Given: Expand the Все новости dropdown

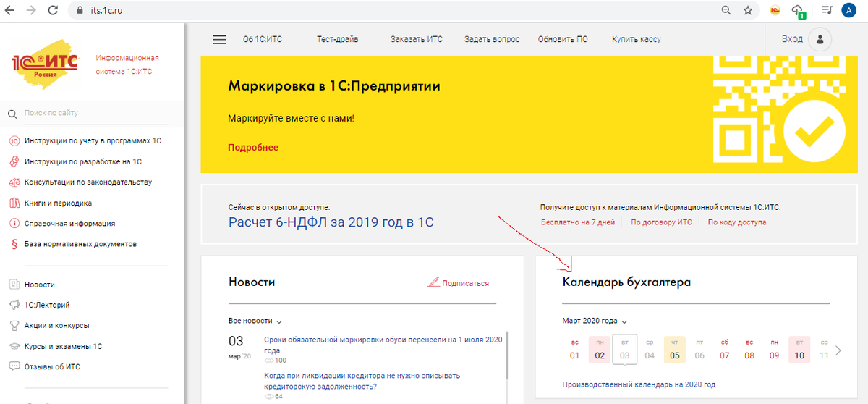Looking at the screenshot, I should tap(255, 321).
